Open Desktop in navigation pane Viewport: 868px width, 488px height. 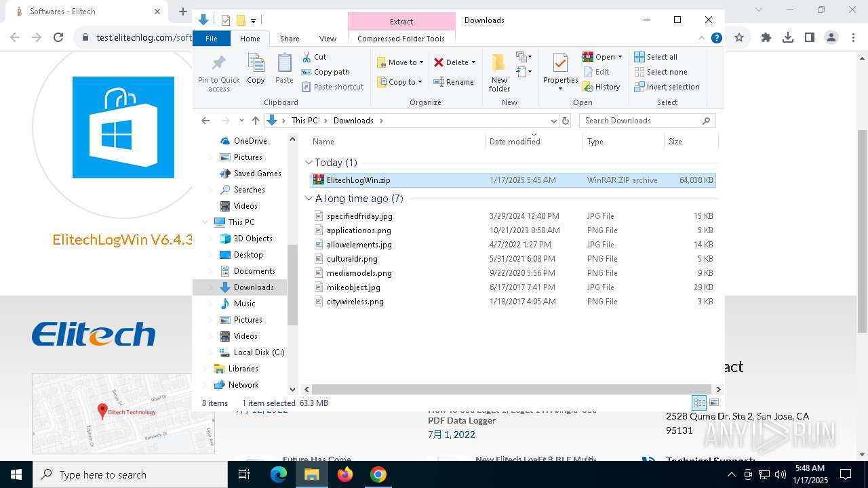(x=248, y=255)
